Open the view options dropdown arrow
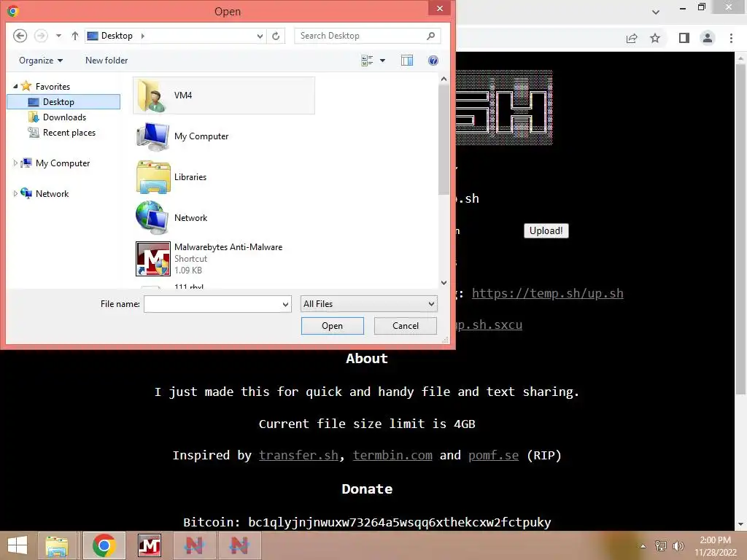The image size is (747, 560). 382,61
